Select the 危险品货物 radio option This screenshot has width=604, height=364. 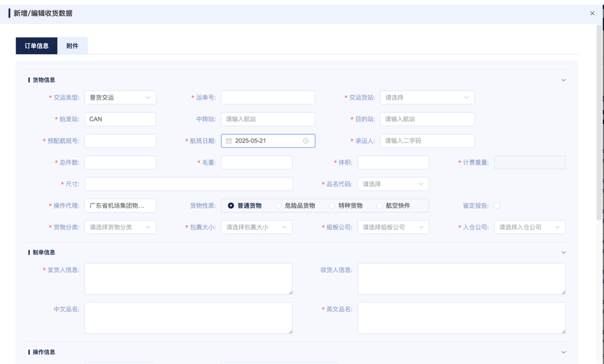[278, 206]
